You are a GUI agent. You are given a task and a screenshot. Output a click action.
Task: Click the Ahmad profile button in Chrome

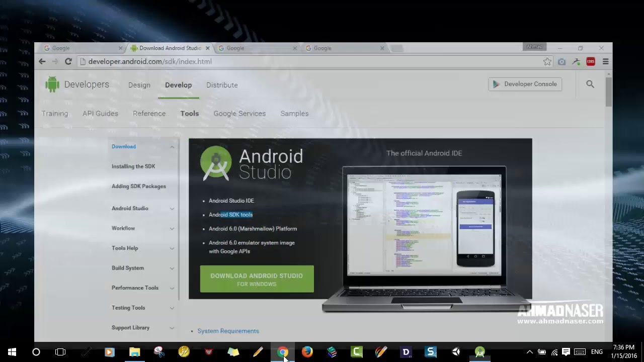(534, 47)
